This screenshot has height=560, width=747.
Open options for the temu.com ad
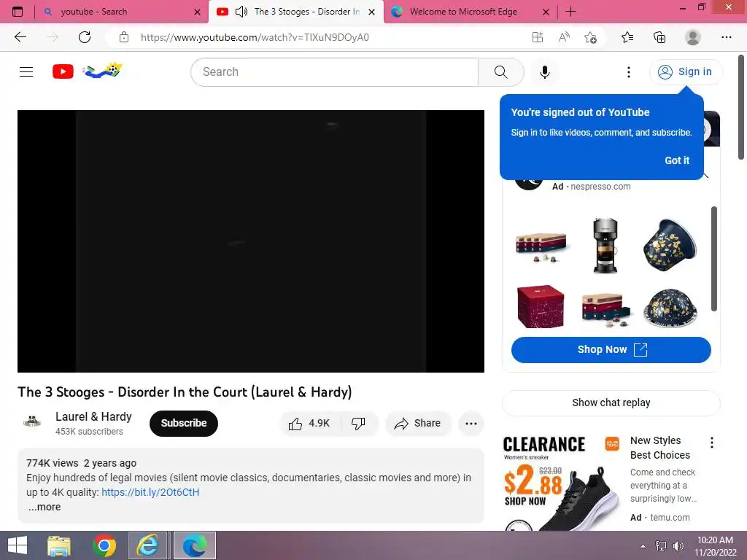tap(712, 443)
